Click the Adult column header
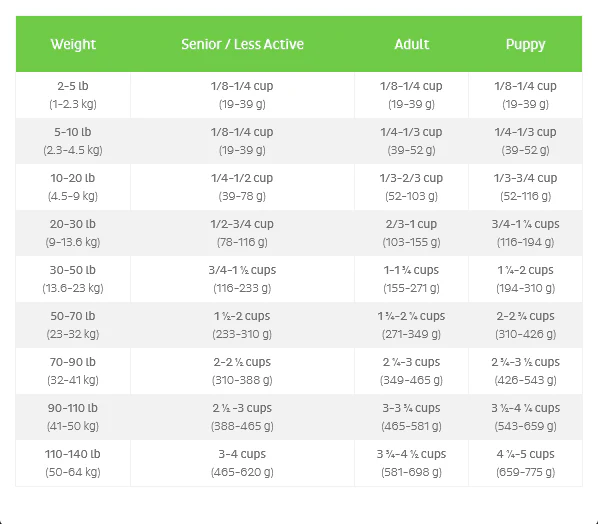Screen dimensions: 598x524 coord(412,44)
